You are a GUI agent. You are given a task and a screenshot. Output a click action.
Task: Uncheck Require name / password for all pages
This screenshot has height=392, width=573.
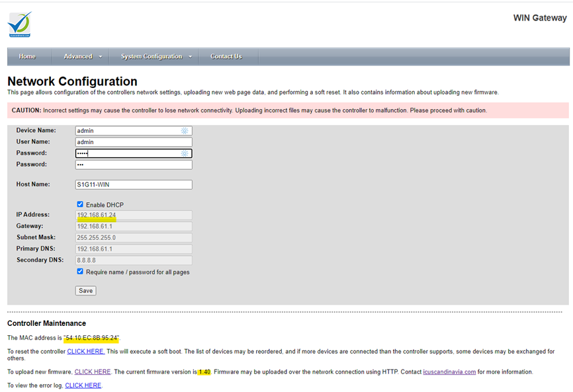tap(80, 272)
